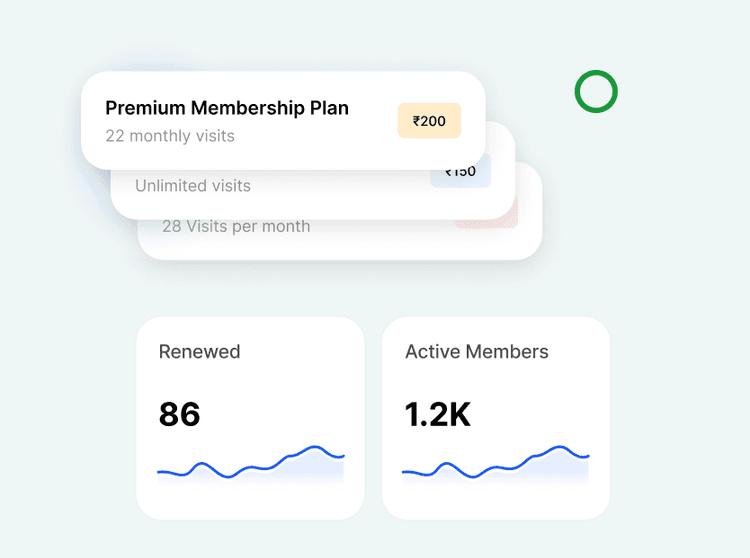
Task: Click the Active Members card heading
Action: click(x=477, y=352)
